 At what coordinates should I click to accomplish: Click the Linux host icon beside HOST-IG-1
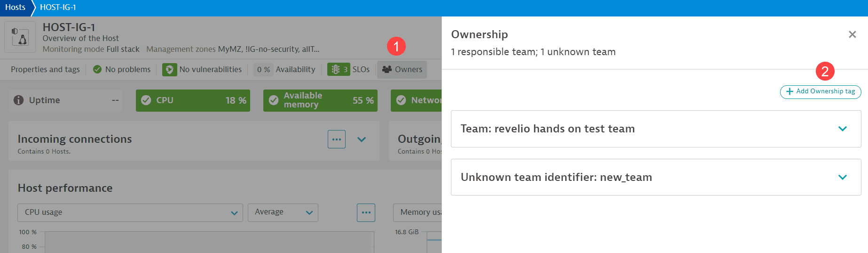(20, 37)
